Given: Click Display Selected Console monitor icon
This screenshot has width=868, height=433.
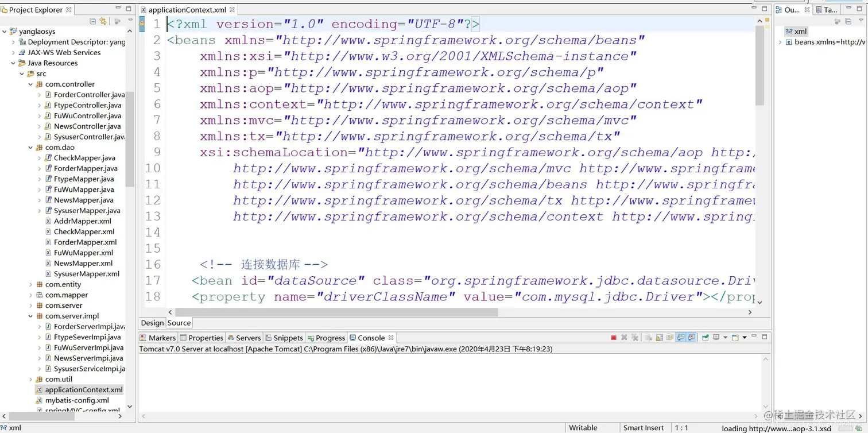Looking at the screenshot, I should (716, 338).
